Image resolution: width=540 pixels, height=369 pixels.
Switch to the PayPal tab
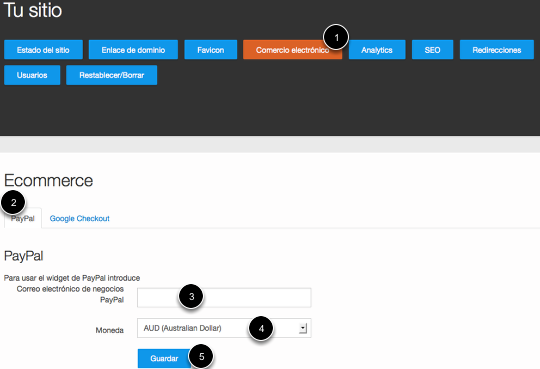[x=23, y=218]
